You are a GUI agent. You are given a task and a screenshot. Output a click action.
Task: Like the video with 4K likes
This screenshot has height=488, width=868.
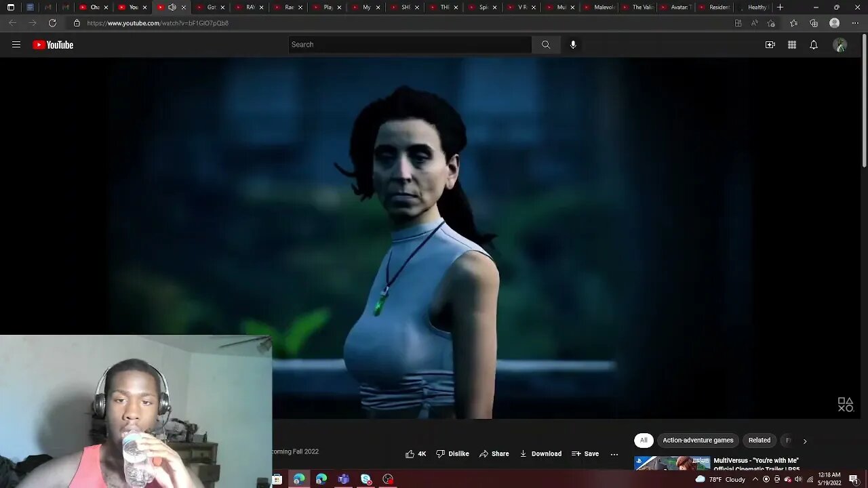416,454
